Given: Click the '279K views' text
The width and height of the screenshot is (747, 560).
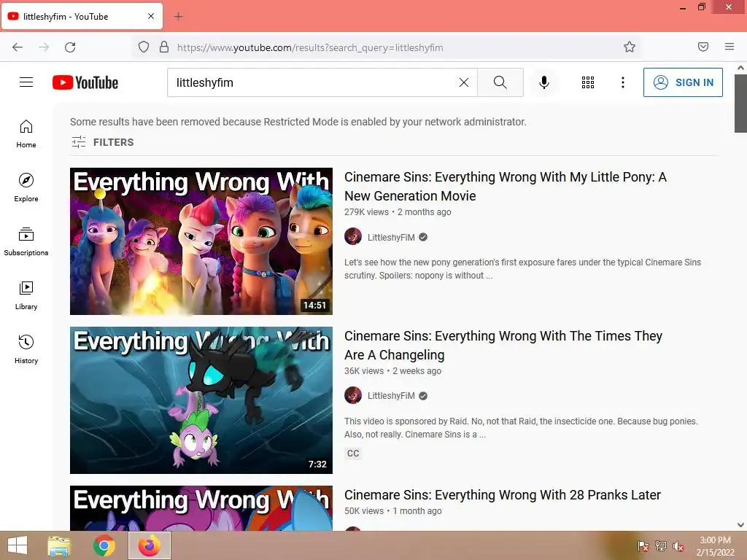Looking at the screenshot, I should [x=366, y=212].
